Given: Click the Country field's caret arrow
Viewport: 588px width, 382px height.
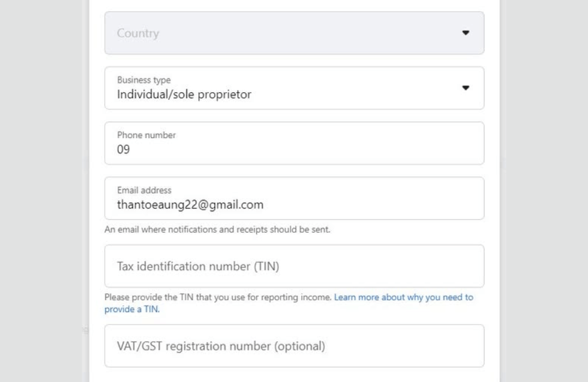Looking at the screenshot, I should coord(466,33).
